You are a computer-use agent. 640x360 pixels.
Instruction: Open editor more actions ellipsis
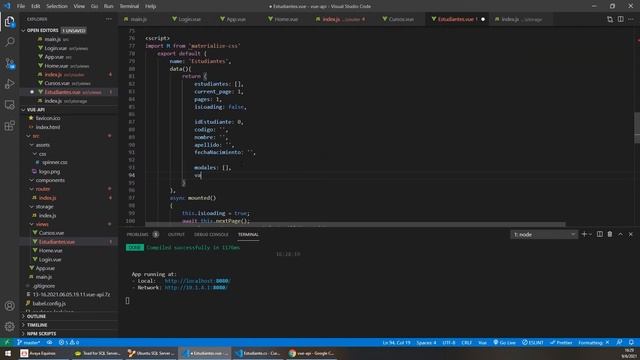[x=631, y=19]
